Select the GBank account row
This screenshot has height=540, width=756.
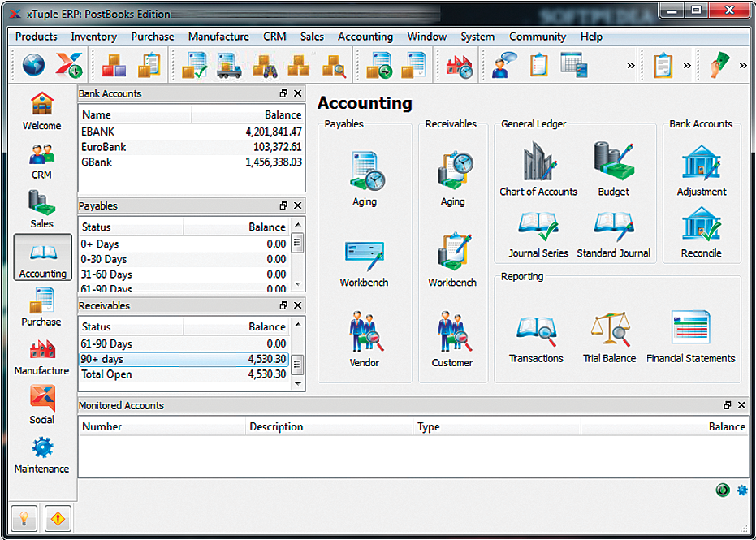coord(192,162)
